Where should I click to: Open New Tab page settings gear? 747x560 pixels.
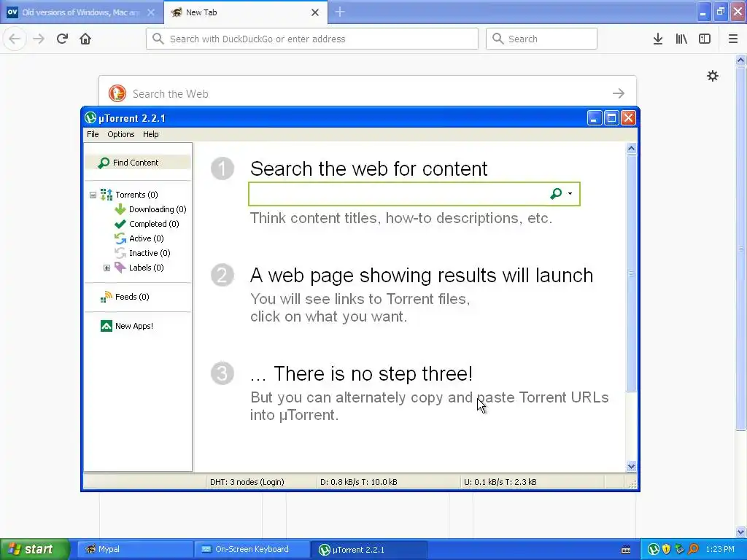pyautogui.click(x=712, y=76)
